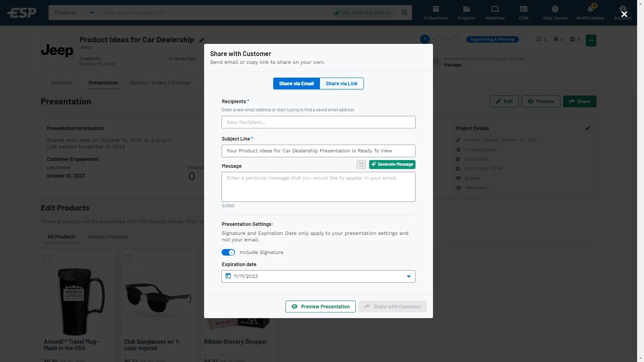This screenshot has height=362, width=644.
Task: Open Projects in the top navigation
Action: pyautogui.click(x=466, y=13)
